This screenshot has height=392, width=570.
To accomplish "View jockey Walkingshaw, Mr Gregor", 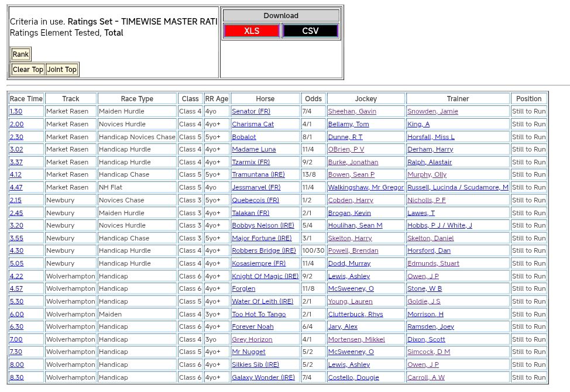I will tap(366, 187).
